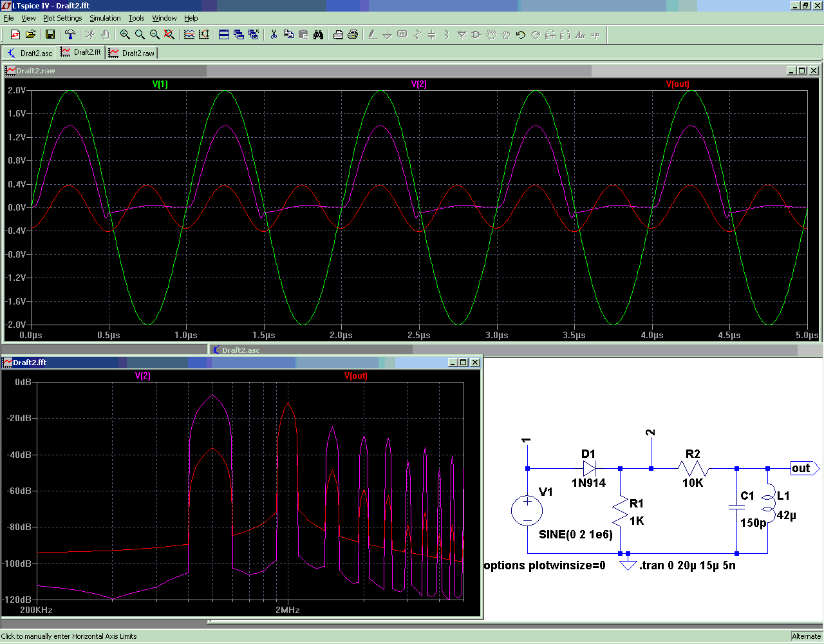Click the Zoom Full Extents icon

coord(169,35)
